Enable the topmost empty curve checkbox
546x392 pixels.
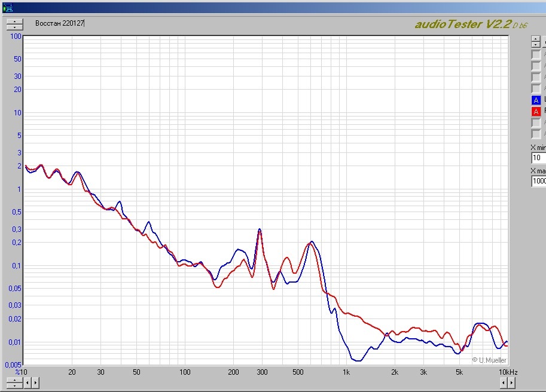coord(536,54)
